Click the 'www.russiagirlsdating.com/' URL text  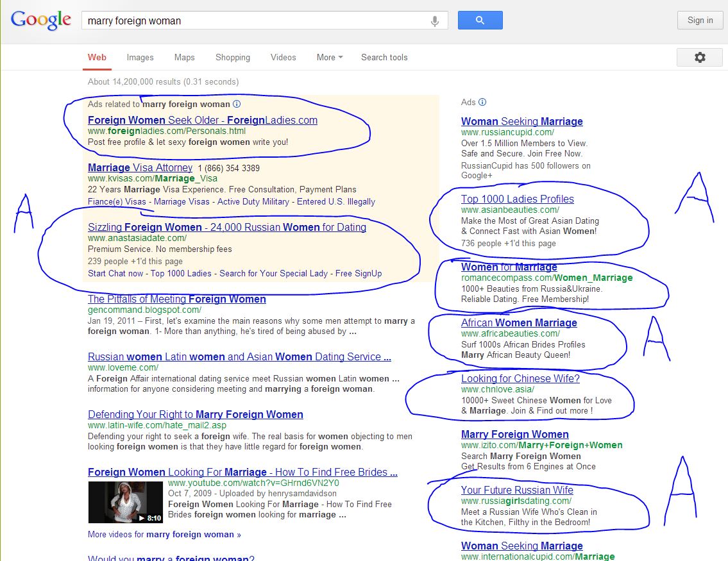pyautogui.click(x=516, y=501)
